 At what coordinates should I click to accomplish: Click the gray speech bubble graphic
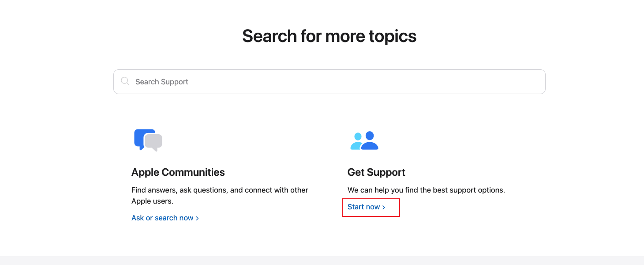(x=154, y=142)
